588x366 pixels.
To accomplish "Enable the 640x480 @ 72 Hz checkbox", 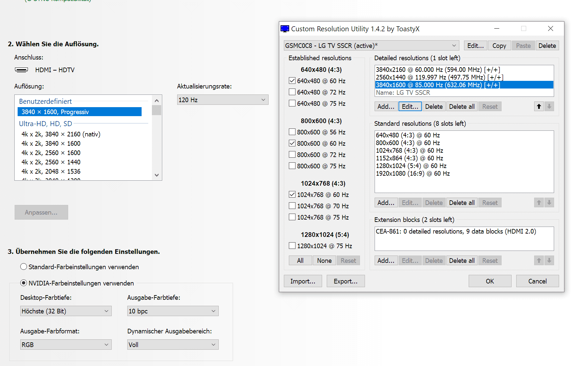I will tap(292, 92).
